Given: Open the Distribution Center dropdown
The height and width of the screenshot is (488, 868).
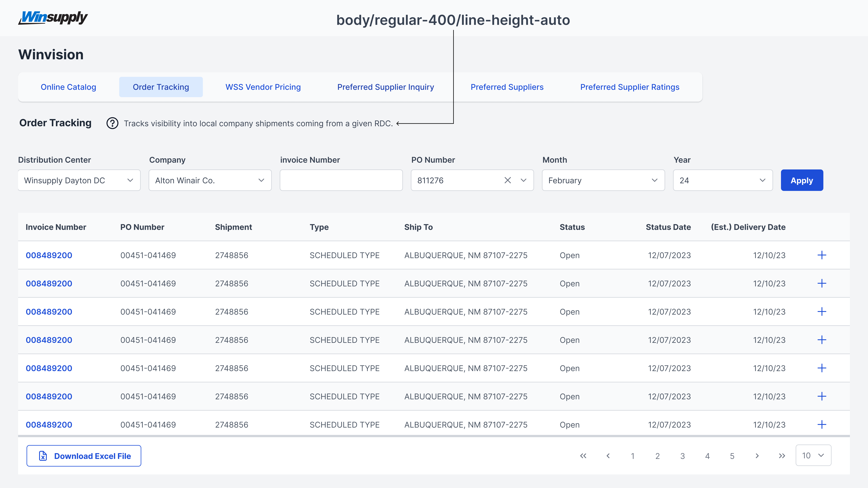Looking at the screenshot, I should pos(79,180).
